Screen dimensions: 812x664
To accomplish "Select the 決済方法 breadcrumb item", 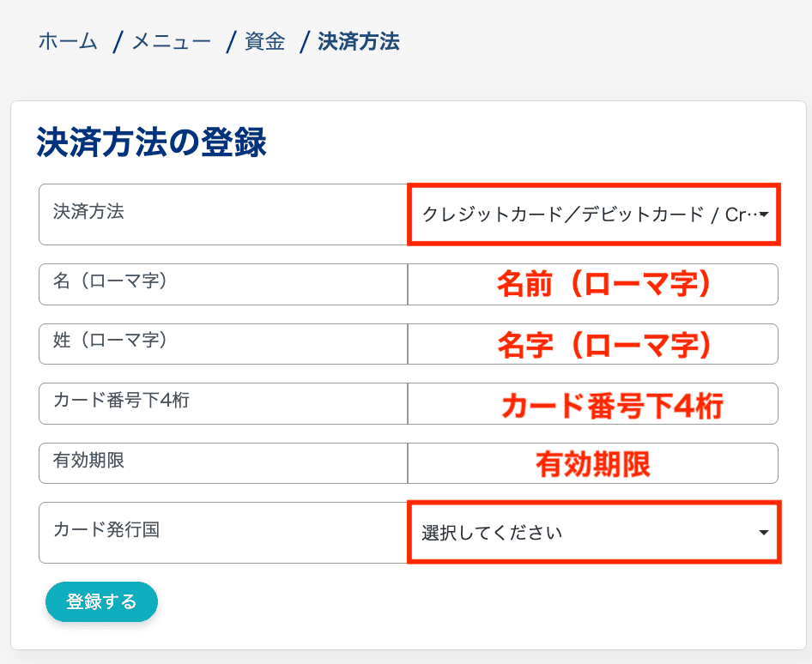I will tap(358, 41).
